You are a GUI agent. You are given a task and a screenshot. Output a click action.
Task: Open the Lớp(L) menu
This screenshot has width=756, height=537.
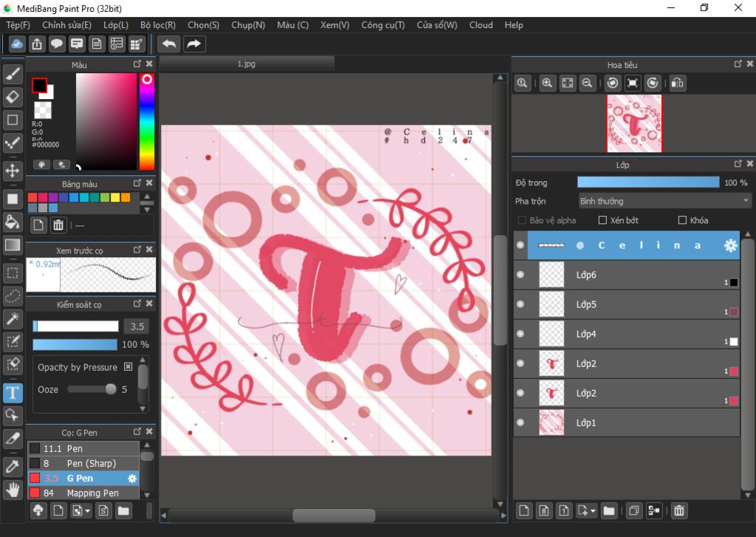(116, 25)
